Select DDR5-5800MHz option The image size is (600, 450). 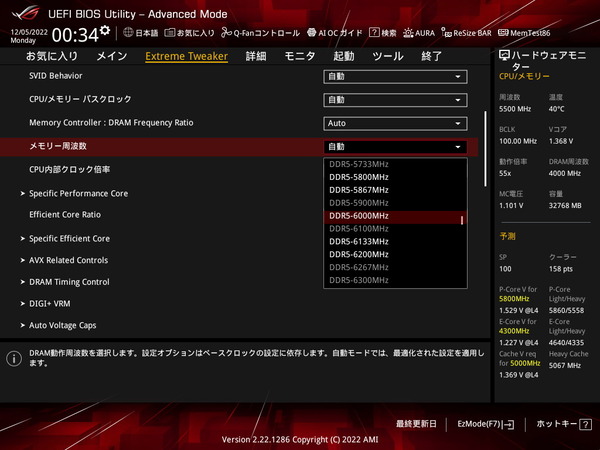[x=395, y=177]
